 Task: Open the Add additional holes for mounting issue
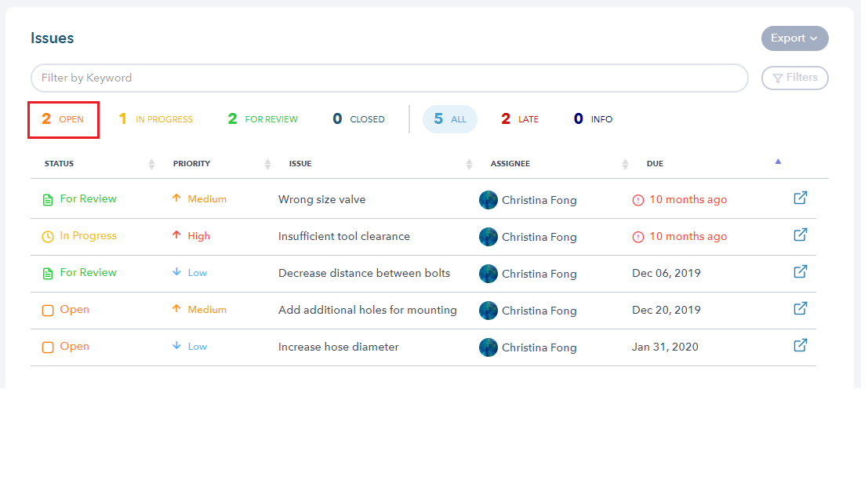pyautogui.click(x=367, y=311)
